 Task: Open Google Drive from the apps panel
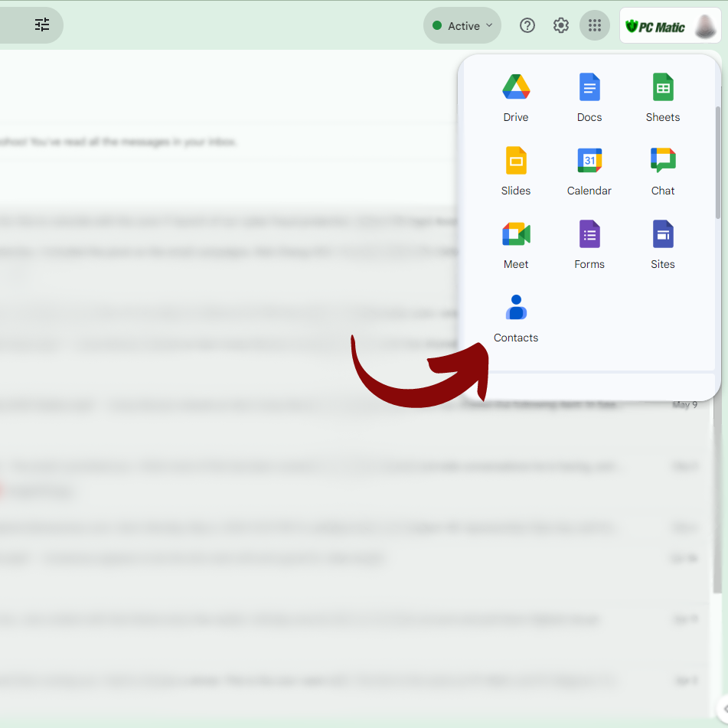point(516,97)
